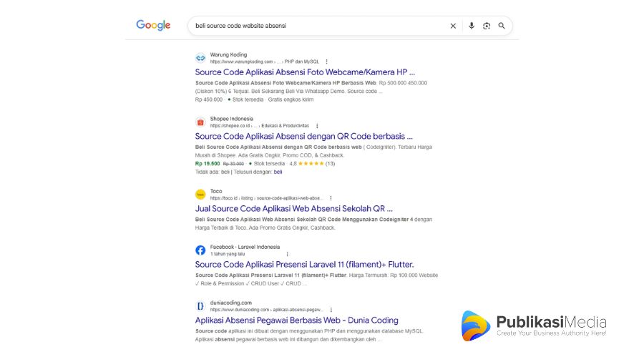This screenshot has width=644, height=362.
Task: Click the duniacoding.com site favicon
Action: click(x=200, y=305)
